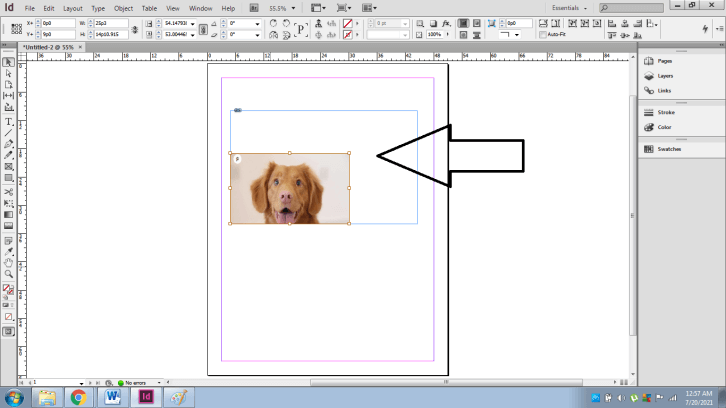Open the rotation angle dropdown
Viewport: 726px width, 408px height.
pos(257,23)
